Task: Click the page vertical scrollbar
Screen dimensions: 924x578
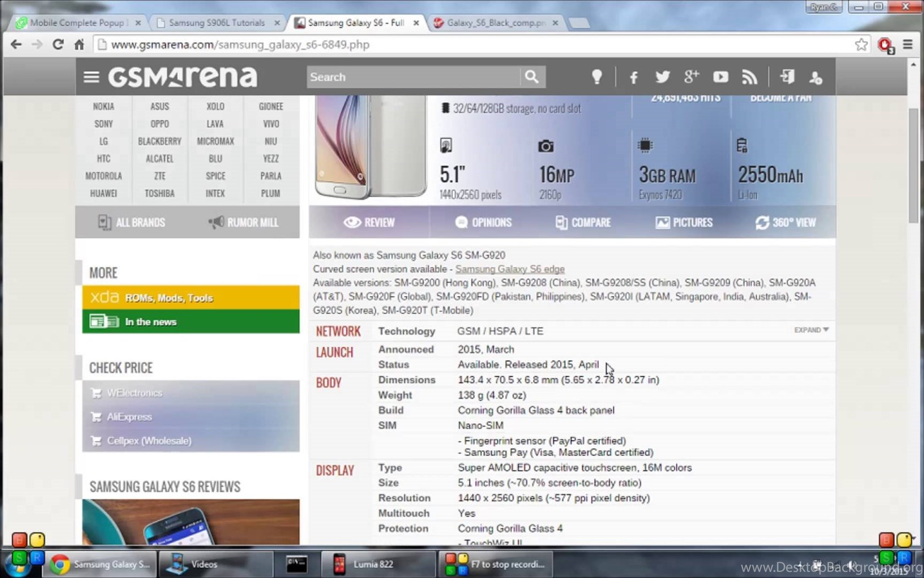Action: click(913, 165)
